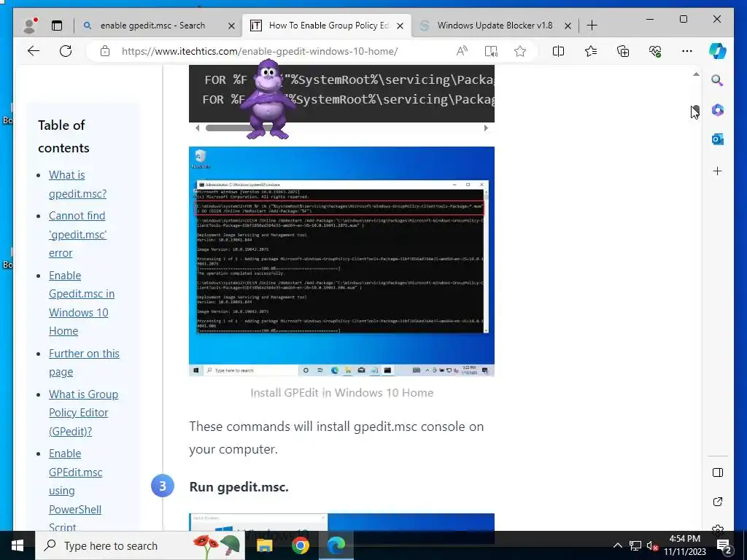Go back to the previous page
Viewport: 747px width, 560px height.
pyautogui.click(x=34, y=51)
